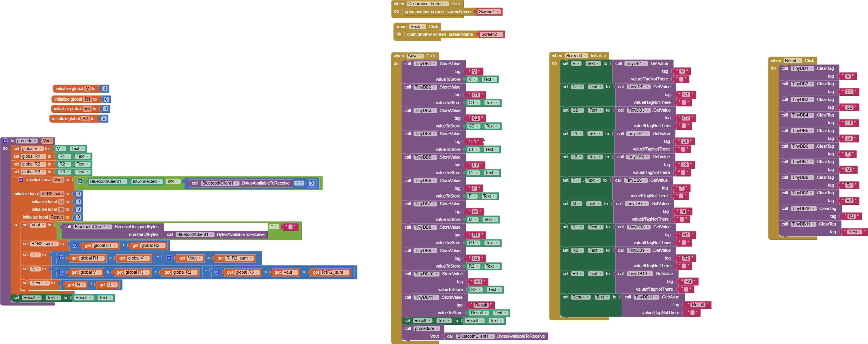Click gear before global V × global R3
868x344 pixels.
[61, 272]
